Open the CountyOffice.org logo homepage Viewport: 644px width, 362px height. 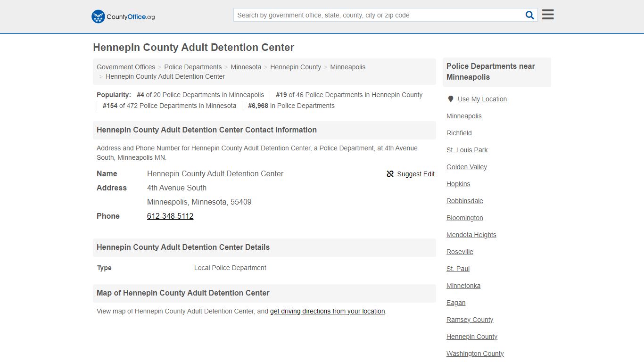click(x=123, y=16)
